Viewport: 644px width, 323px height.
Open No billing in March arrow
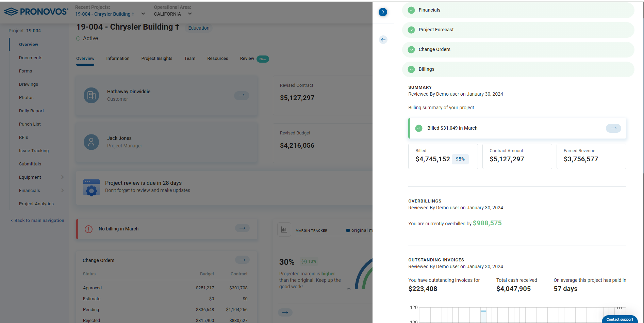(x=242, y=228)
